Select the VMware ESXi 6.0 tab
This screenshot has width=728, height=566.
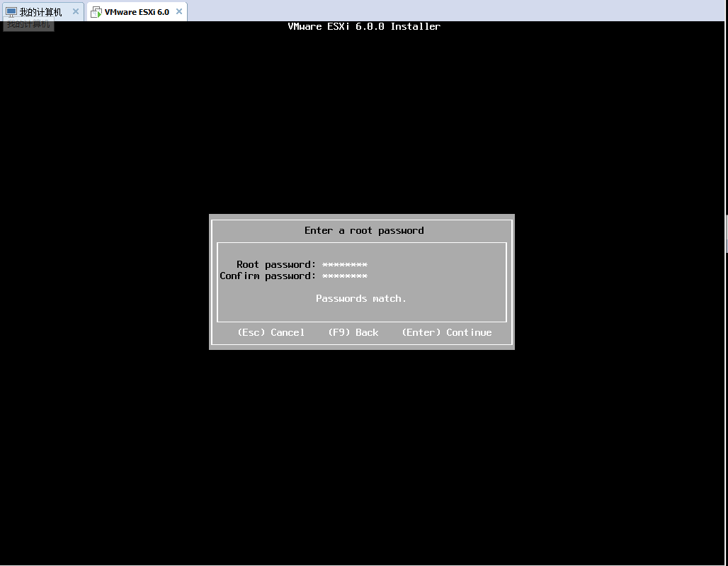click(x=137, y=11)
